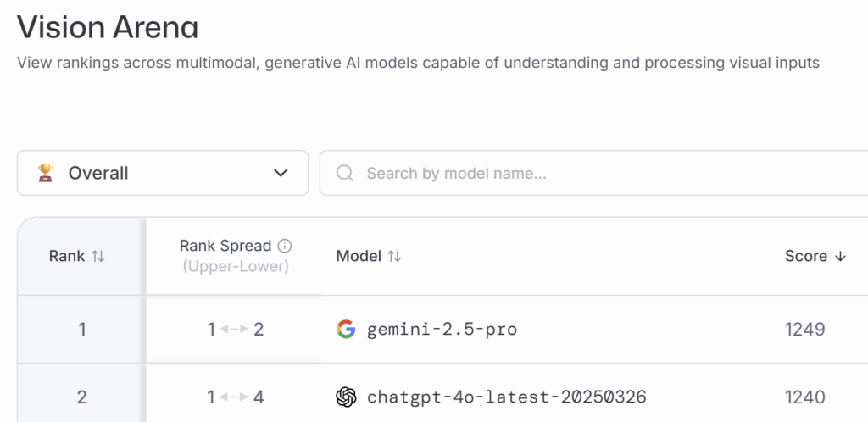Click the OpenAI logo beside chatgpt-4o-latest
The width and height of the screenshot is (868, 422).
tap(346, 397)
